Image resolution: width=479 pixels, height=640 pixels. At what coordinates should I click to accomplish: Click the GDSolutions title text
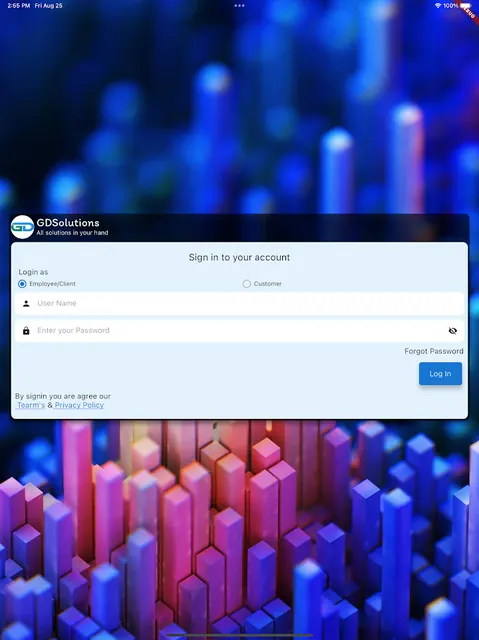click(68, 223)
